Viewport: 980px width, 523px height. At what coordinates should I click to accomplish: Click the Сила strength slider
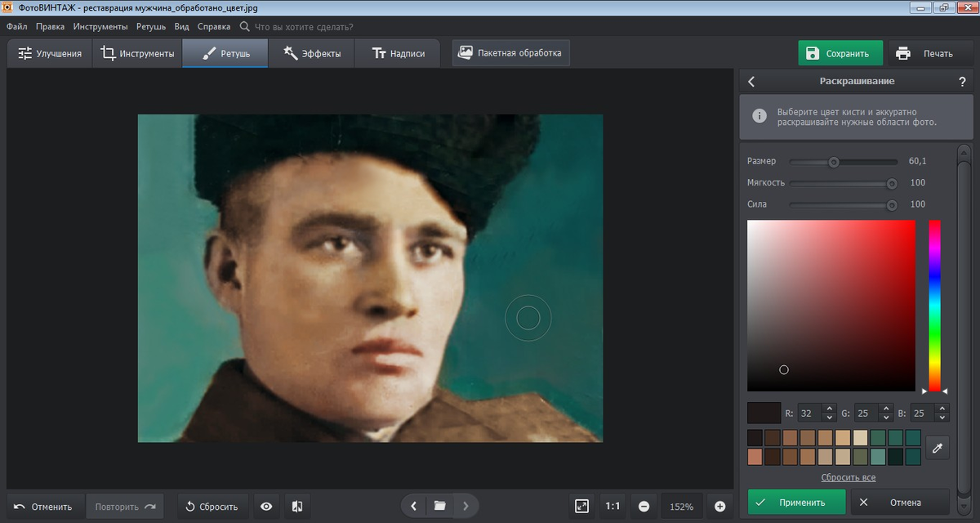click(x=843, y=204)
